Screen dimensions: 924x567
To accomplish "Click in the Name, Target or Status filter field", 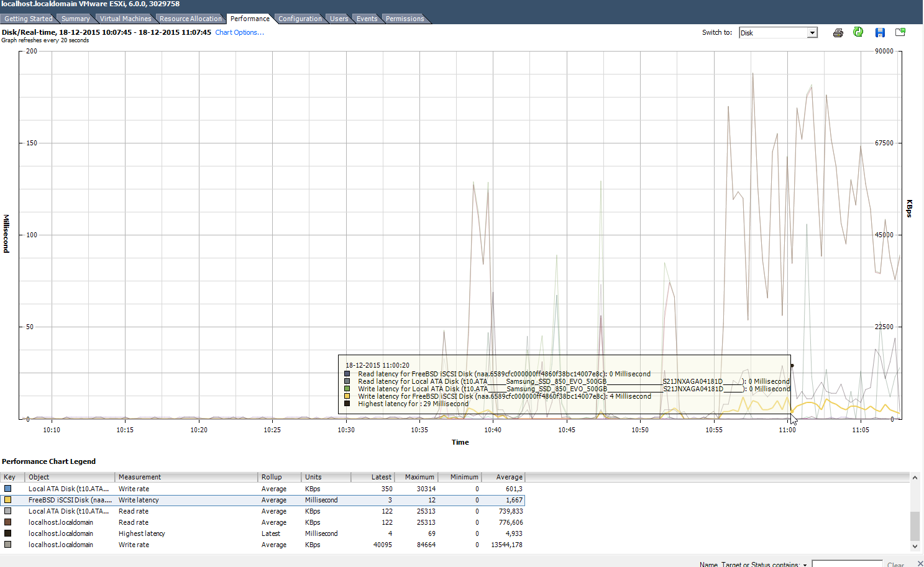I will click(x=847, y=564).
